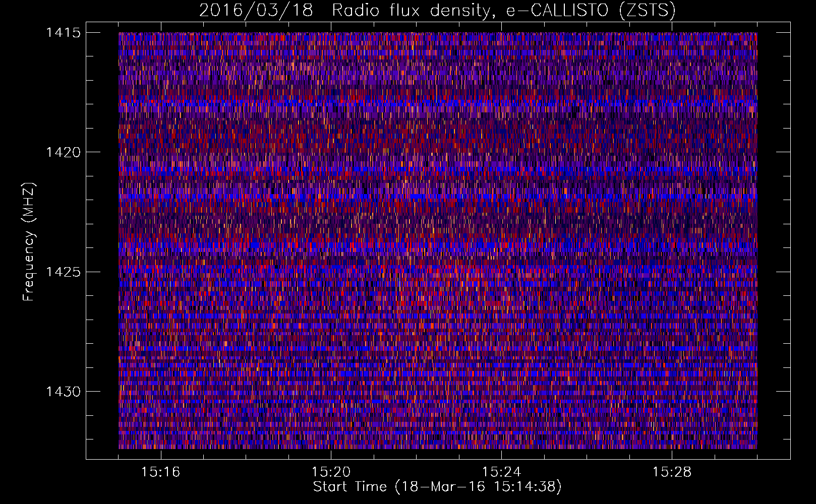
Task: Click the 15:20 time tick label
Action: click(x=331, y=472)
